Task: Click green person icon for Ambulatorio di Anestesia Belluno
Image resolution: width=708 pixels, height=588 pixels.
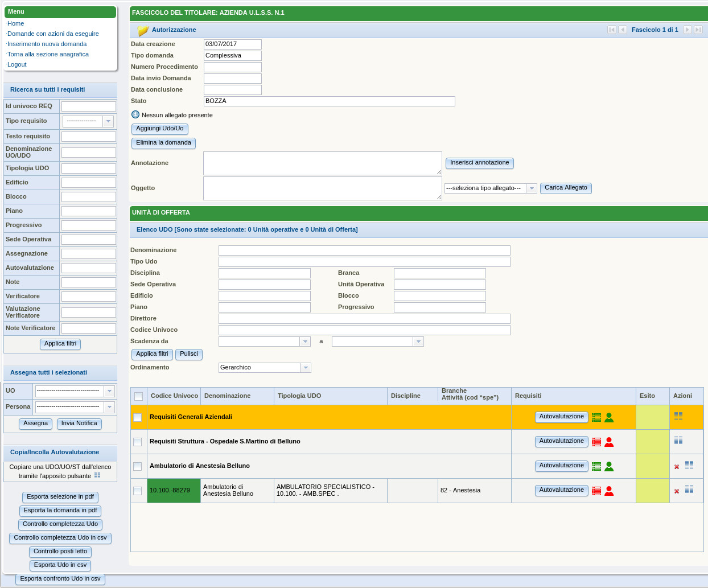Action: [609, 466]
